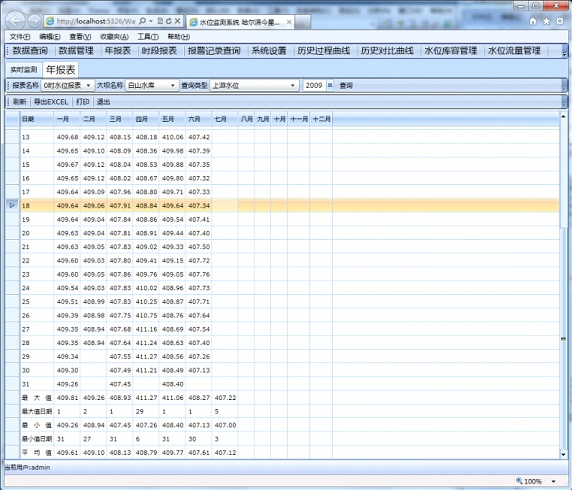Select cell 409.26 in row 31
Screen dimensions: 572x490
click(67, 384)
